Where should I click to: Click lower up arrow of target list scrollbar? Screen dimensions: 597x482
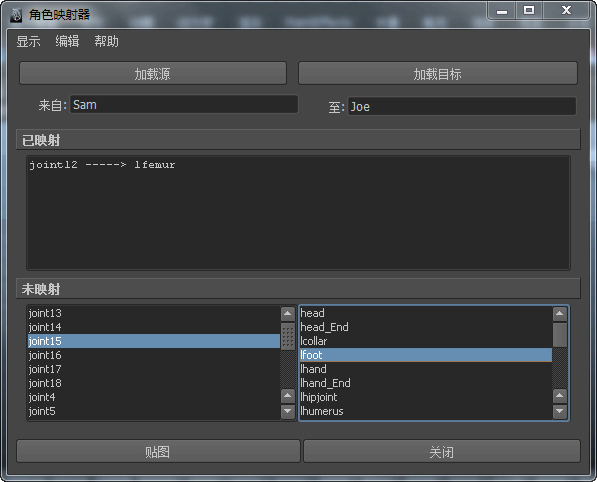pyautogui.click(x=559, y=396)
